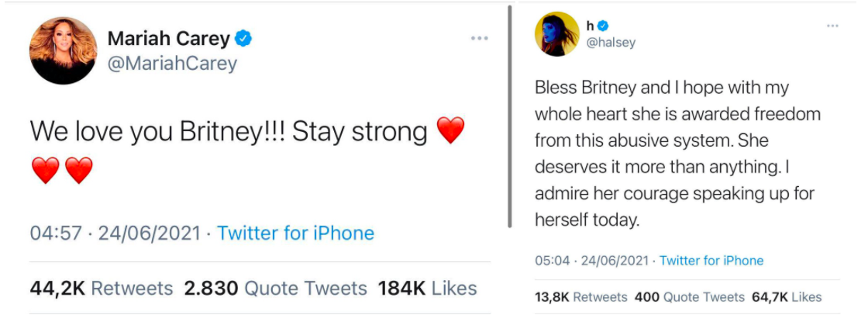The width and height of the screenshot is (868, 315).
Task: Click Twitter for iPhone on Halsey's tweet
Action: click(x=711, y=261)
